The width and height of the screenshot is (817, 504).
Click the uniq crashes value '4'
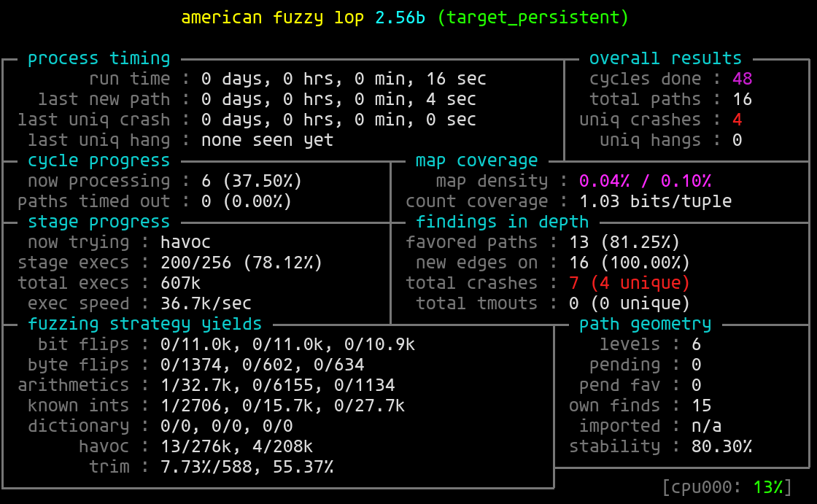click(737, 120)
